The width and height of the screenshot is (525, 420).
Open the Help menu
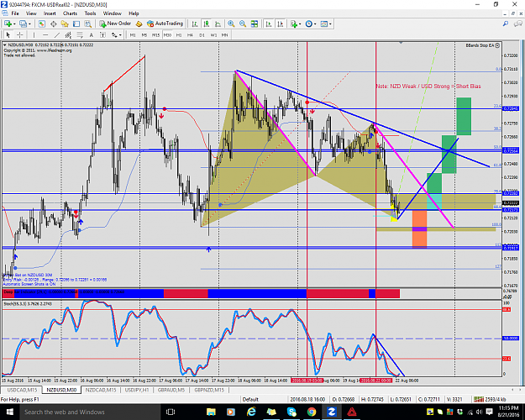134,13
